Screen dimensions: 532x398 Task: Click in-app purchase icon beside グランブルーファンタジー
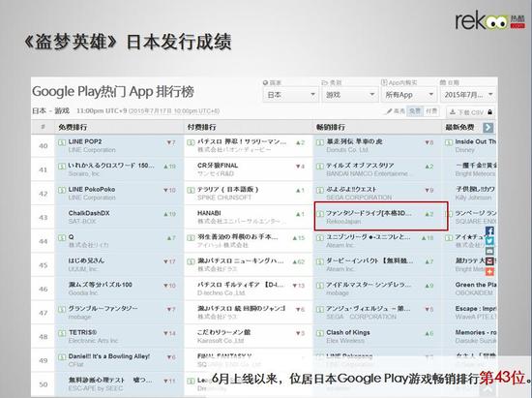tap(61, 309)
